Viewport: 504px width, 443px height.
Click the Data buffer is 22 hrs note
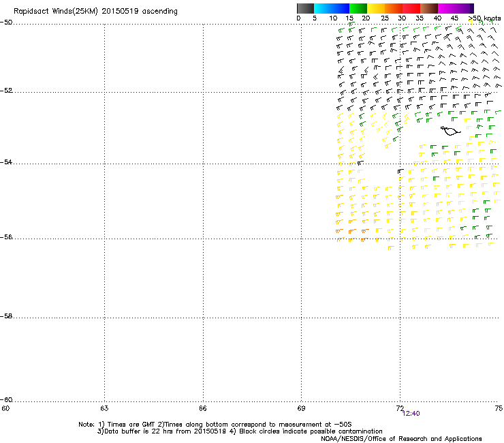pos(162,431)
